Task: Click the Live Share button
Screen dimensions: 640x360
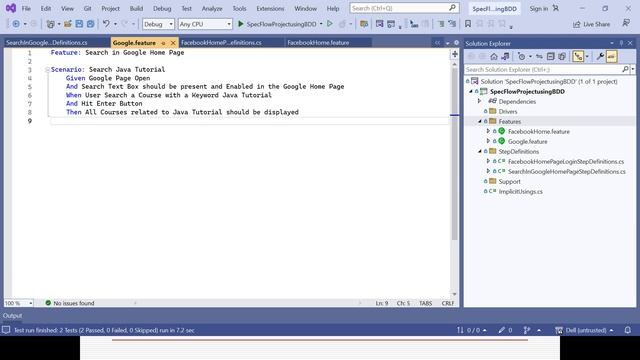Action: 591,24
